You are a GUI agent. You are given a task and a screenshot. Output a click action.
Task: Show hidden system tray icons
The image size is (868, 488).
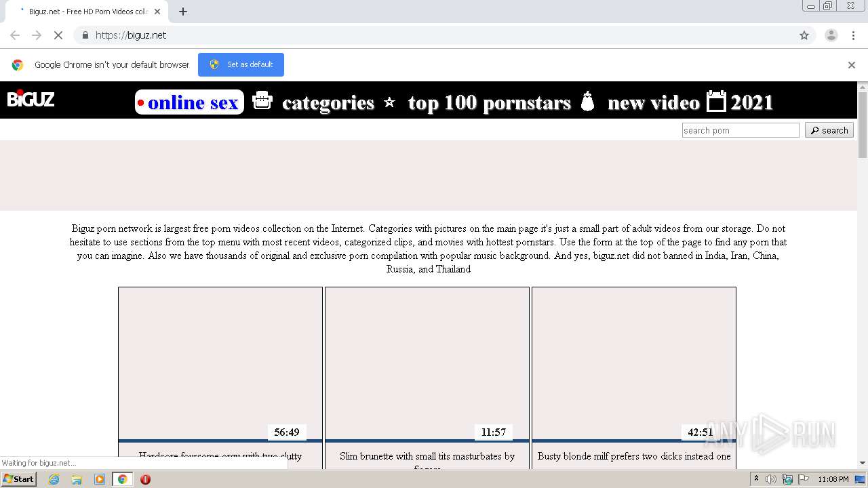756,479
